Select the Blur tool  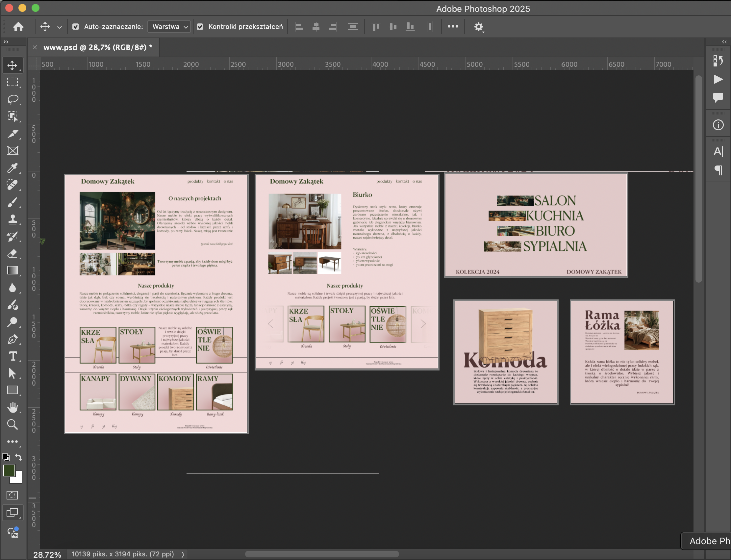tap(12, 288)
